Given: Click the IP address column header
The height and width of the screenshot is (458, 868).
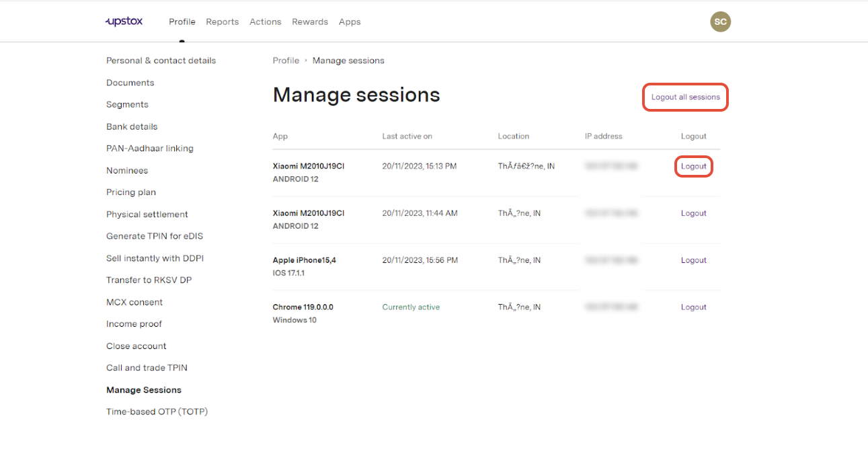Looking at the screenshot, I should point(604,137).
